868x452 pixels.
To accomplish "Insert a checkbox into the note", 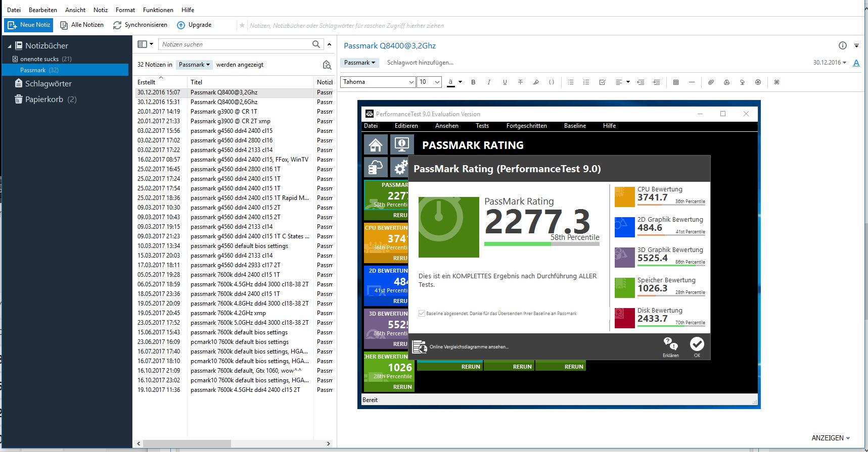I will pos(602,82).
